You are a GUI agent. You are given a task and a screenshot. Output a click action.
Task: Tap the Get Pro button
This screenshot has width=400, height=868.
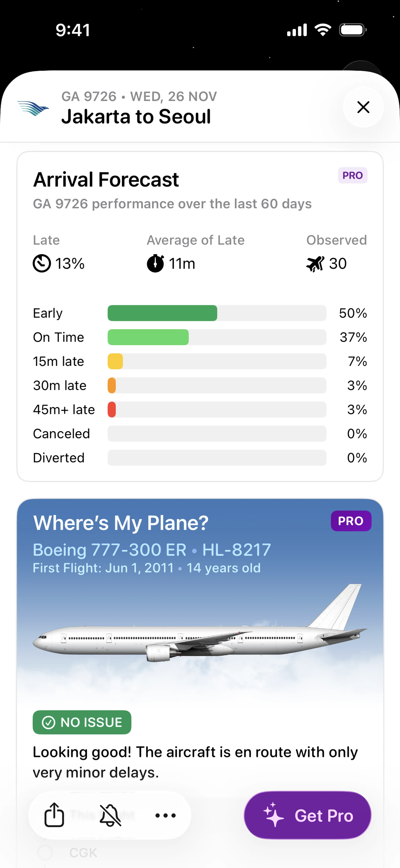307,815
